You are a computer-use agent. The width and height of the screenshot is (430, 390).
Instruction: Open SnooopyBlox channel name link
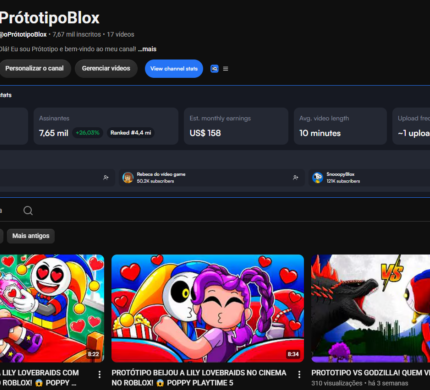click(340, 174)
